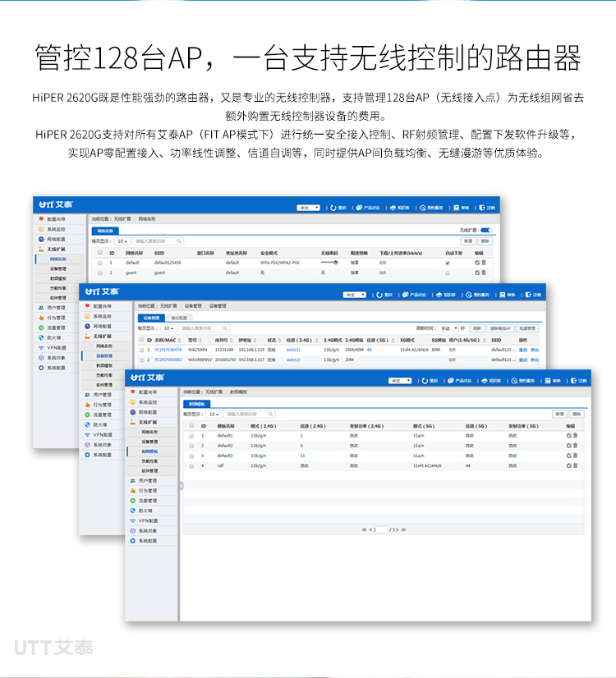The width and height of the screenshot is (616, 678).
Task: Check the FC2FEFE86974 device row checkbox
Action: pos(141,350)
